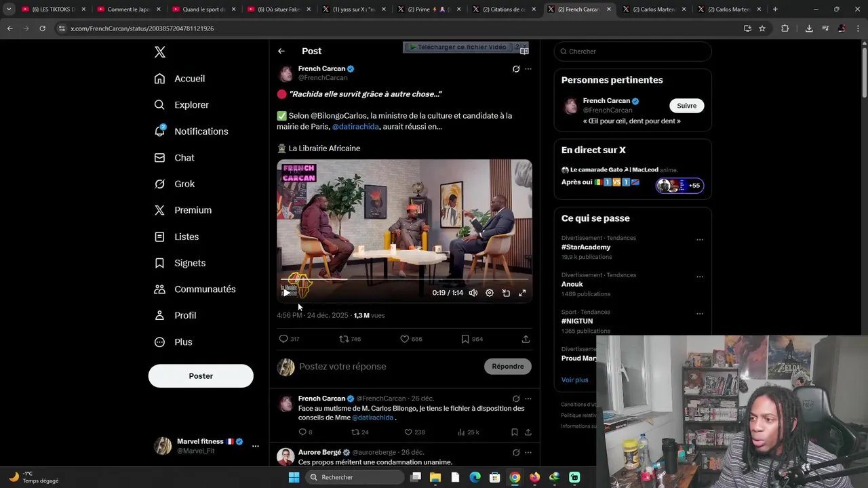
Task: Bookmark the post with 964 count
Action: 472,339
